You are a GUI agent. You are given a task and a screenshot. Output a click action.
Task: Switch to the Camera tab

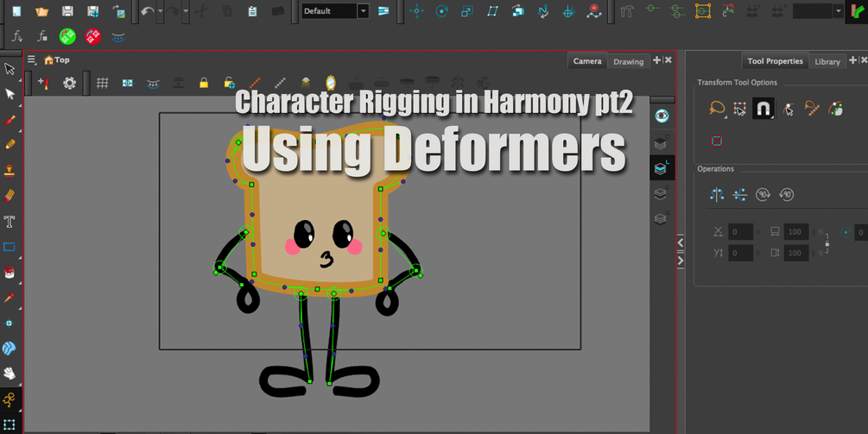click(587, 61)
